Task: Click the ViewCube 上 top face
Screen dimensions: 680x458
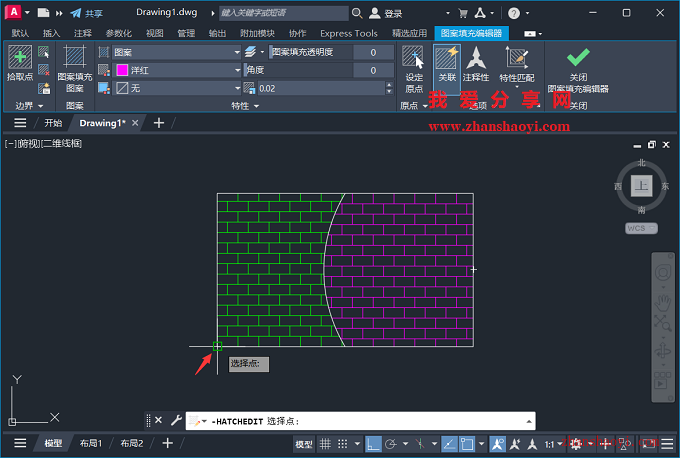Action: click(x=641, y=186)
